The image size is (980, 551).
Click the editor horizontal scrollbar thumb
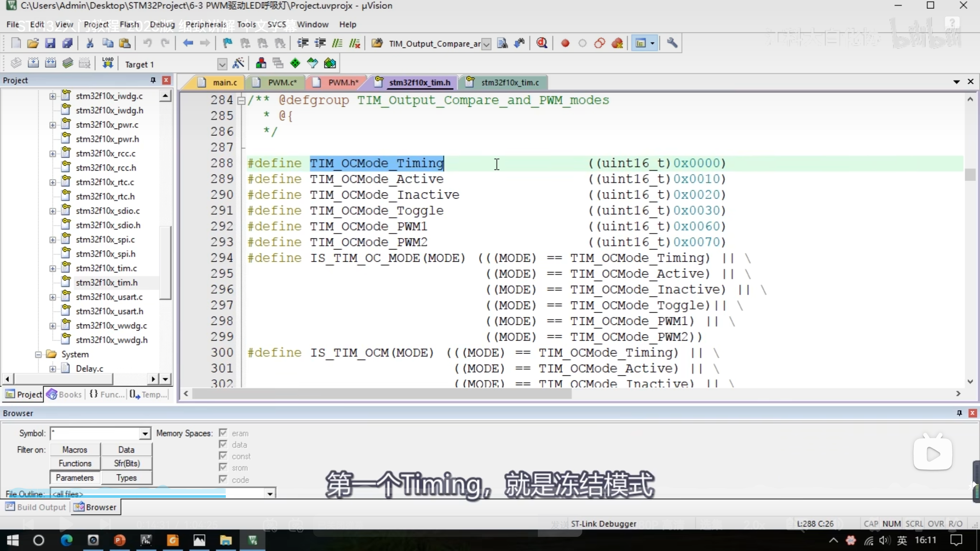coord(381,394)
